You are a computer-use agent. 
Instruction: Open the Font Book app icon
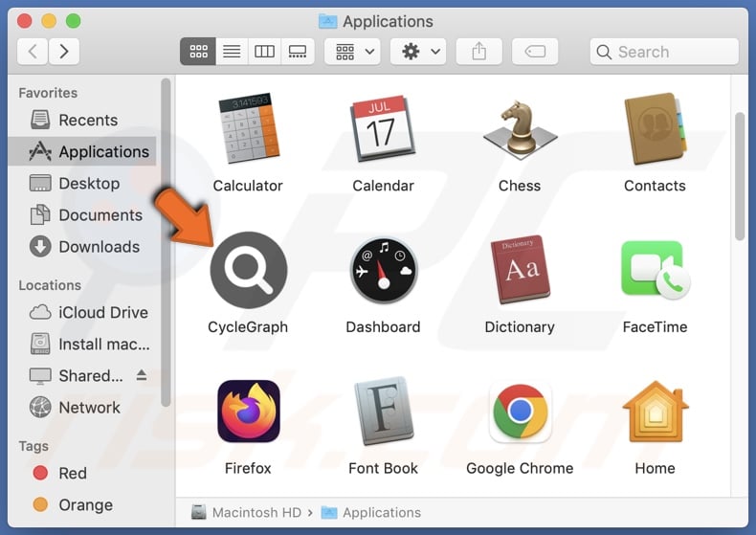tap(384, 412)
